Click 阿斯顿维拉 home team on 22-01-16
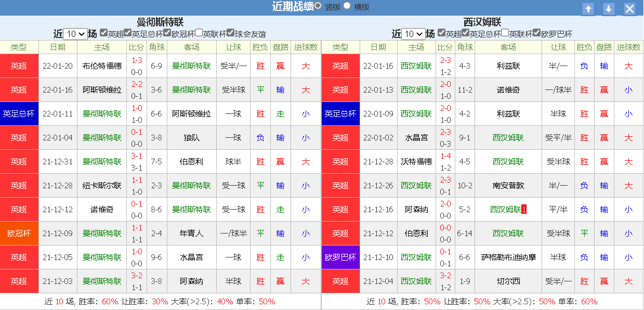 click(102, 90)
